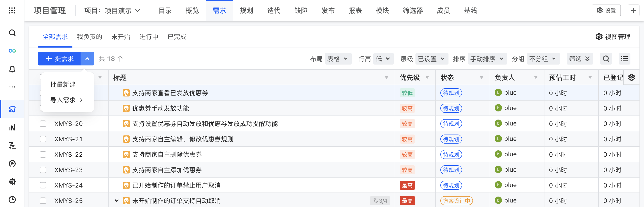Check the XMYS-24 row checkbox
This screenshot has height=207, width=644.
pos(43,185)
